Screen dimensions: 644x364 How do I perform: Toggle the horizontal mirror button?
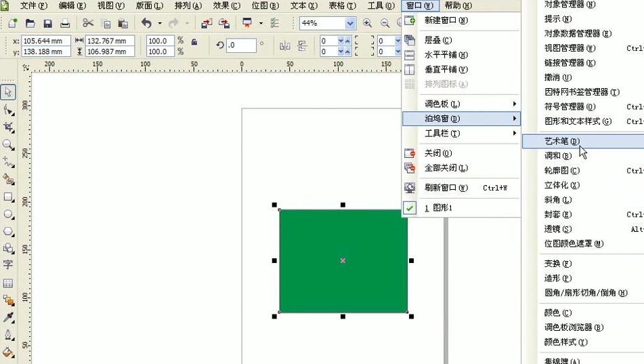click(284, 46)
